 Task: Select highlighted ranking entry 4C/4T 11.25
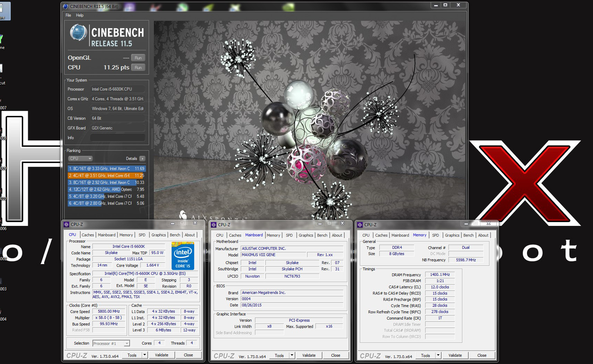pos(106,176)
